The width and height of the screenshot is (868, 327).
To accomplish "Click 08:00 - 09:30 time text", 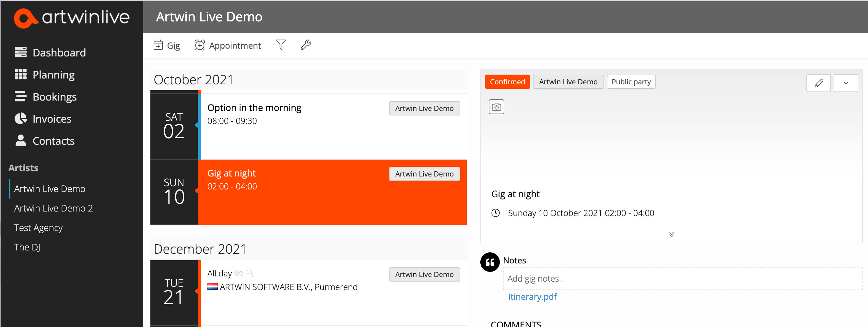I will click(x=232, y=121).
